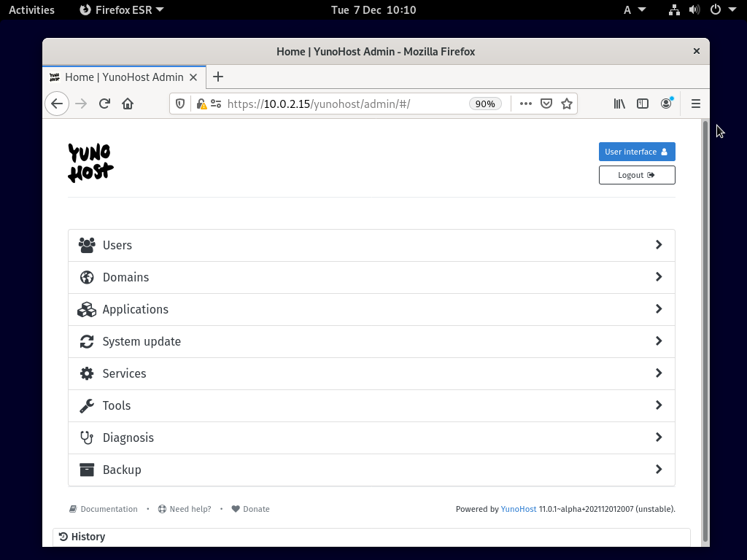The height and width of the screenshot is (560, 747).
Task: Open the Firefox hamburger menu
Action: [x=695, y=104]
